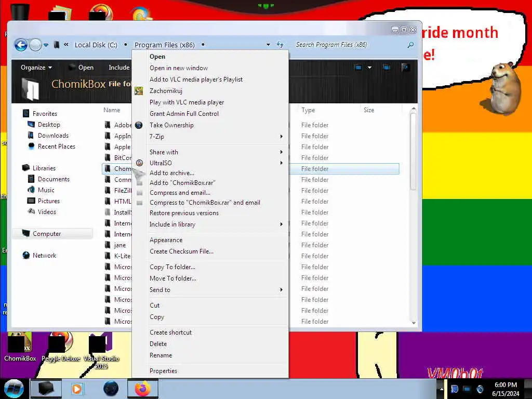
Task: Click the jane folder row
Action: 117,245
